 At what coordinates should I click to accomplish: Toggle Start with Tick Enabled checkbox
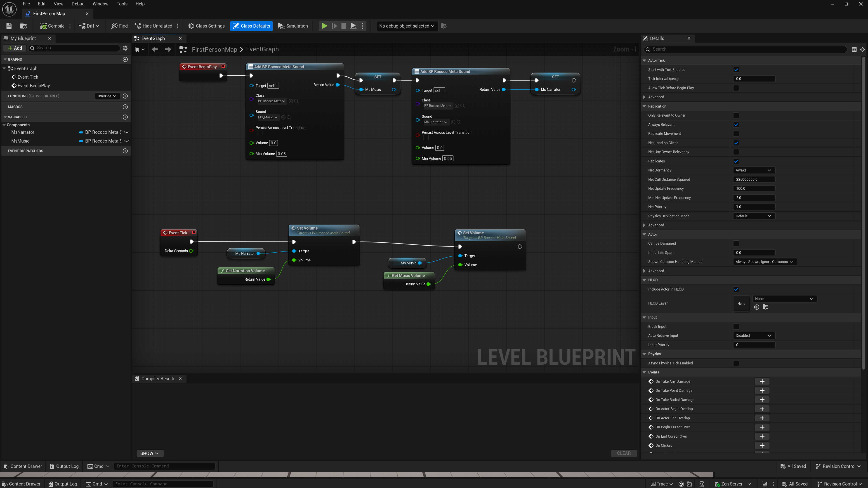[736, 70]
